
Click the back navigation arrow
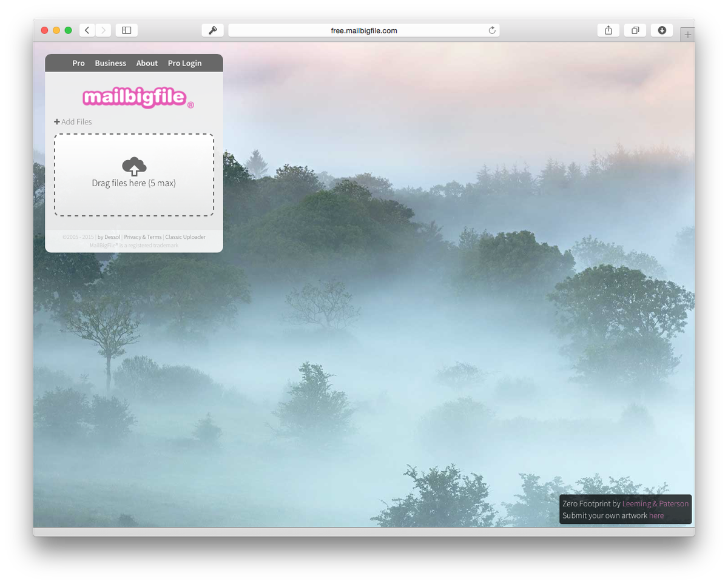coord(87,30)
